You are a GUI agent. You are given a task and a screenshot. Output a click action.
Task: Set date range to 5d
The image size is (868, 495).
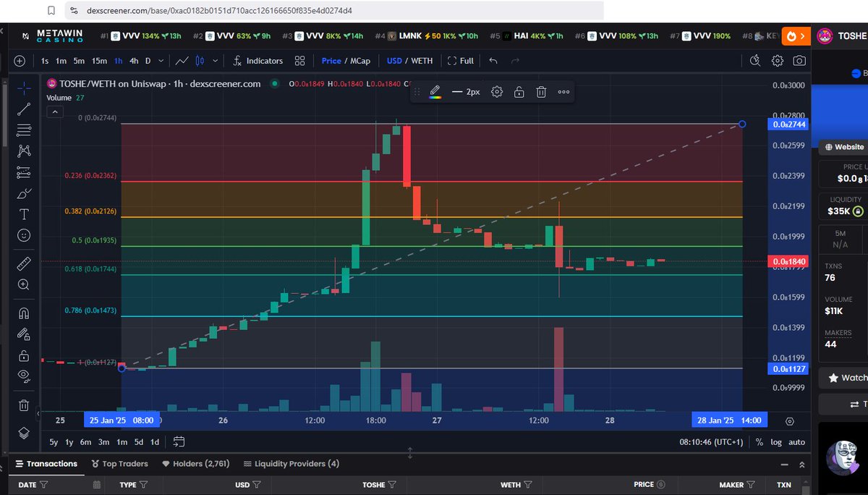138,441
